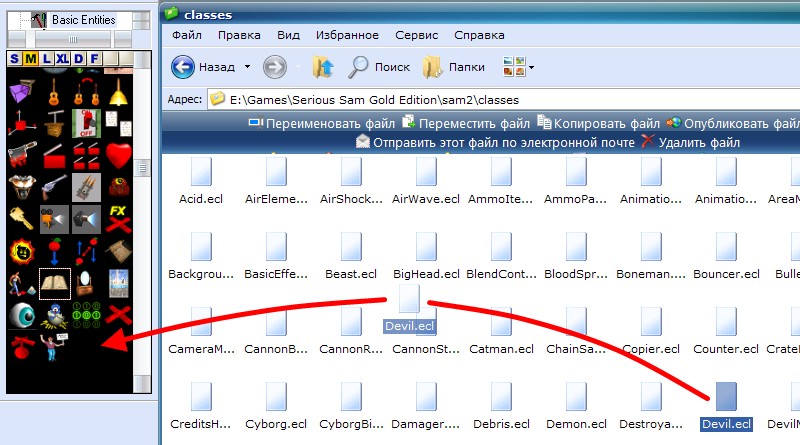The height and width of the screenshot is (445, 800).
Task: Select the open book entity icon
Action: tap(55, 284)
